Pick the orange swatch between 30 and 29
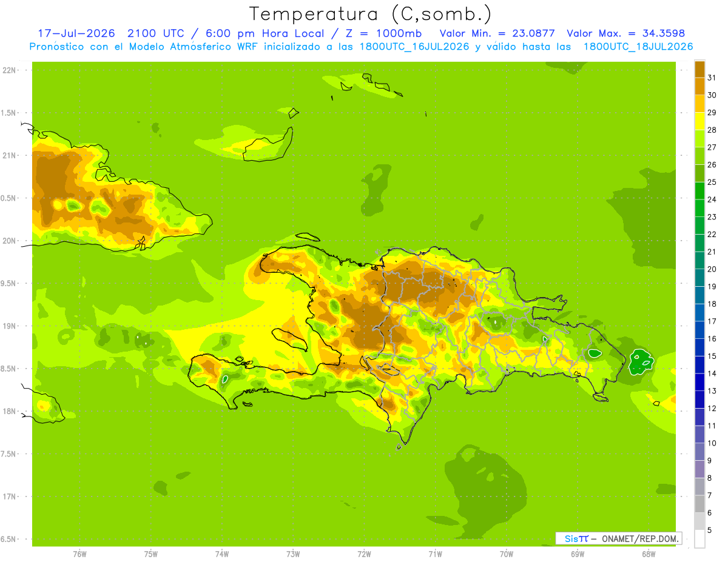 pos(699,104)
